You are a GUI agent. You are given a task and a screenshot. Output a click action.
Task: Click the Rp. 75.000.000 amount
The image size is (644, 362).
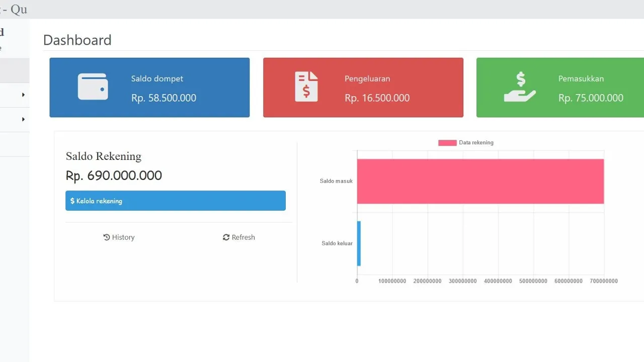[591, 98]
